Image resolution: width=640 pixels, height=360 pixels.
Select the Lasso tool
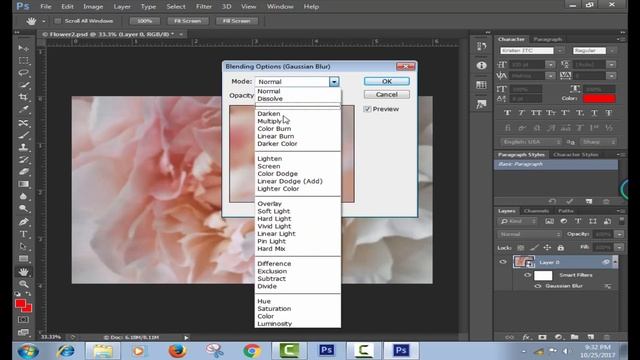coord(23,73)
